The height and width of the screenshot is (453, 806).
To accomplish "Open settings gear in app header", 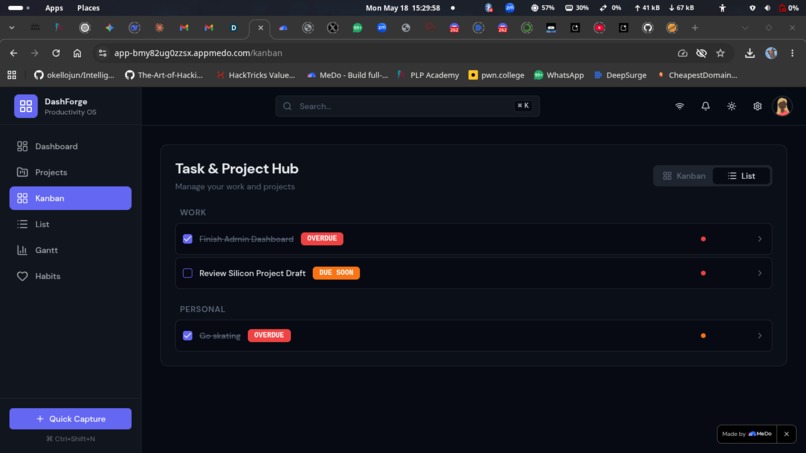I will pos(757,106).
